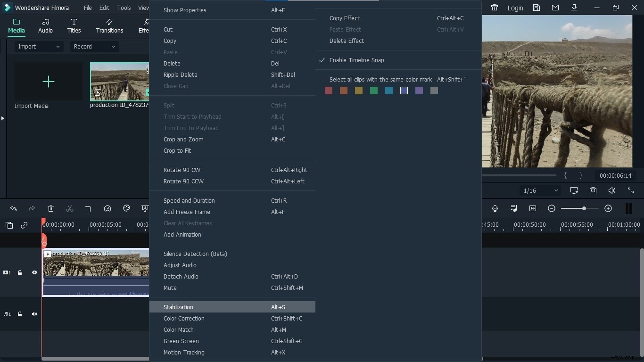The width and height of the screenshot is (644, 362).
Task: Enter fullscreen preview with the expand arrows
Action: 631,190
